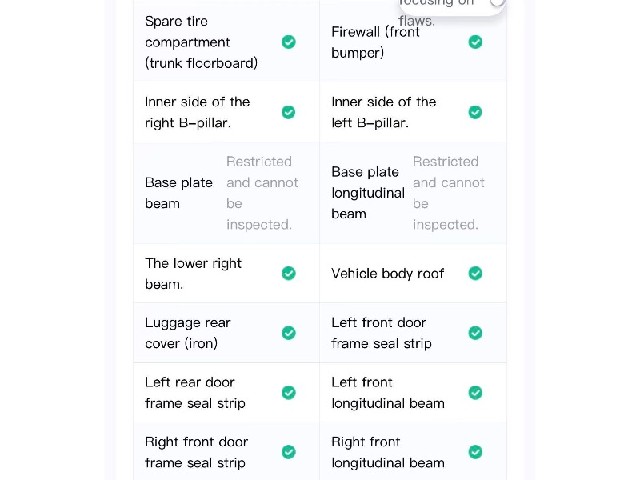Click the green checkmark for Spare tire compartment
Screen dimensions: 640x480
[x=289, y=42]
